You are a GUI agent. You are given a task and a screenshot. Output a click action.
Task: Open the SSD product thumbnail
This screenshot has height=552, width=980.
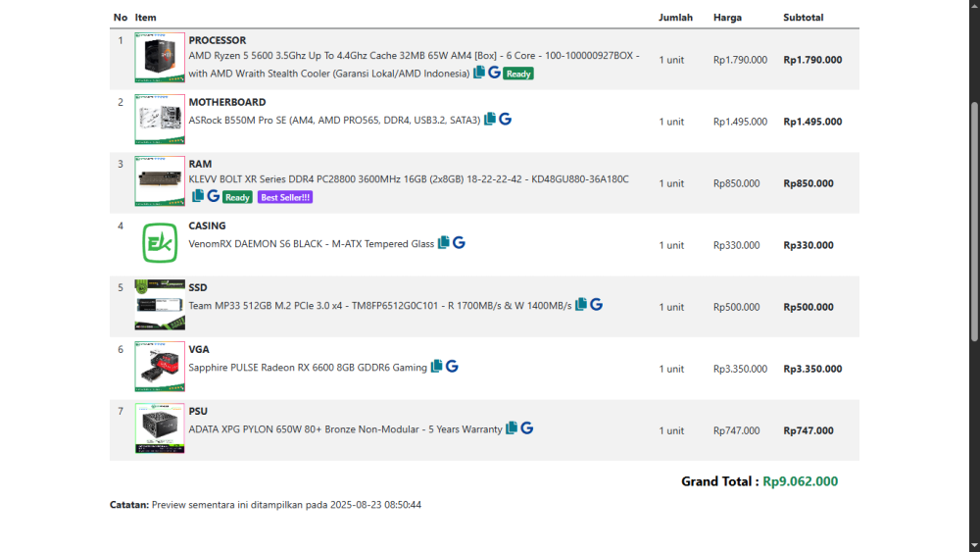click(160, 305)
